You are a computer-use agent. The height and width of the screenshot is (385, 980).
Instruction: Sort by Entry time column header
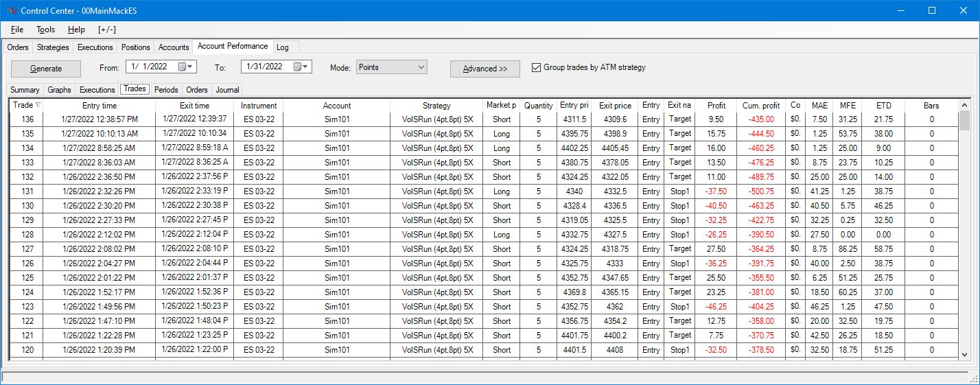100,106
